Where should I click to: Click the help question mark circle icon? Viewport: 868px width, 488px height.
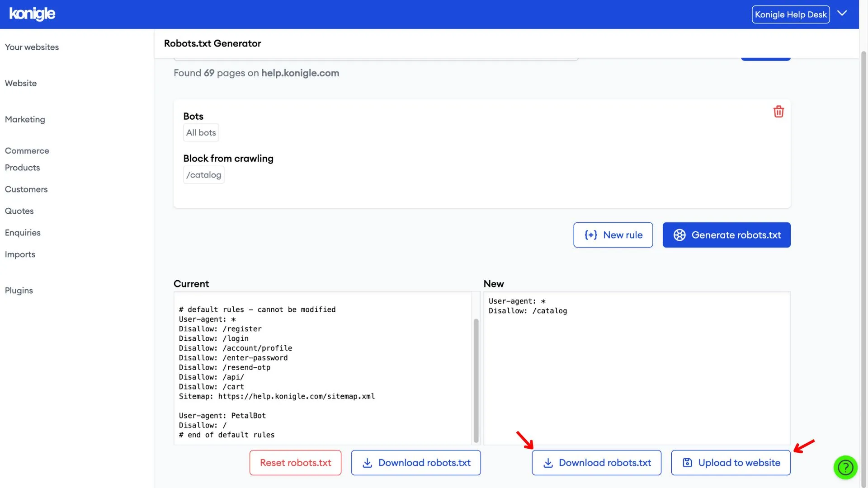(x=846, y=468)
